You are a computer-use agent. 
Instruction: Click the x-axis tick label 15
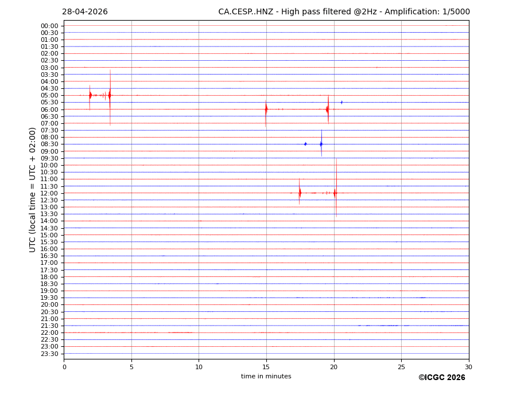coord(266,367)
